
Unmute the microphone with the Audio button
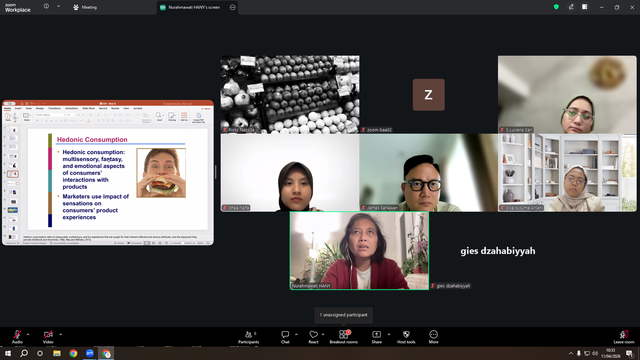pyautogui.click(x=17, y=337)
